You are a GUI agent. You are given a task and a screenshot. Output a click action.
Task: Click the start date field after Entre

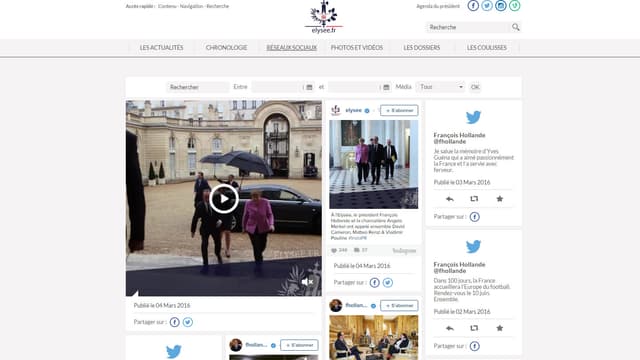[x=278, y=87]
